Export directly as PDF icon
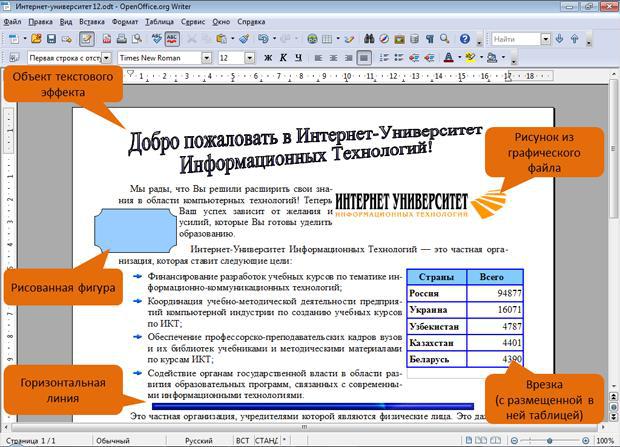The height and width of the screenshot is (447, 620). (x=107, y=39)
